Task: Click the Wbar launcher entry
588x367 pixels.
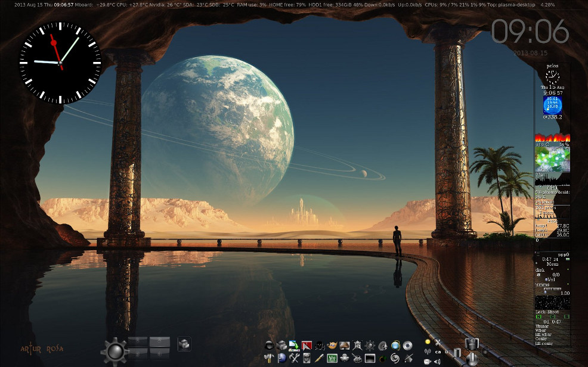Action: (x=541, y=330)
